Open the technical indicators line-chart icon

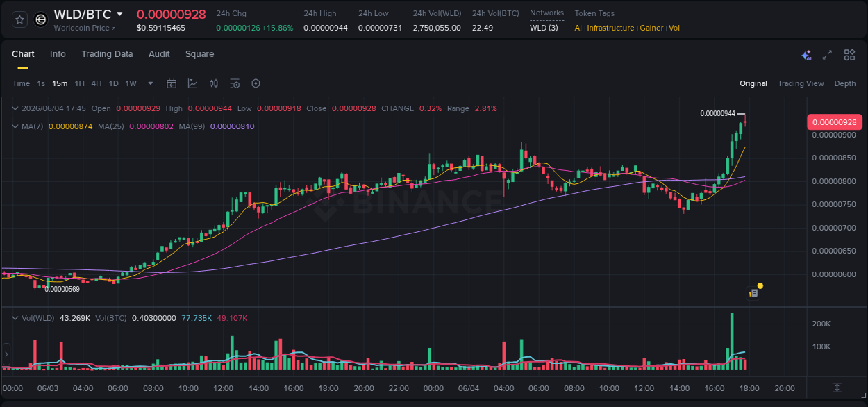[192, 83]
